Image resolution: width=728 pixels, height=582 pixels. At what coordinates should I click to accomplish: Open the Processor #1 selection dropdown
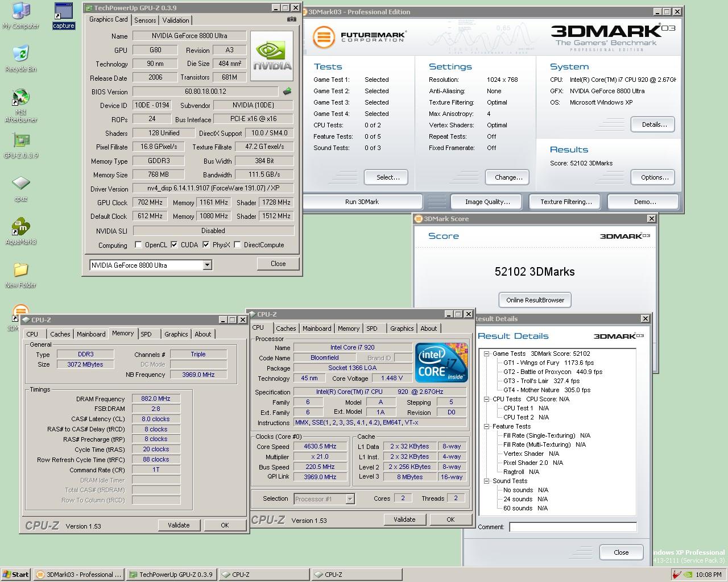click(x=350, y=499)
